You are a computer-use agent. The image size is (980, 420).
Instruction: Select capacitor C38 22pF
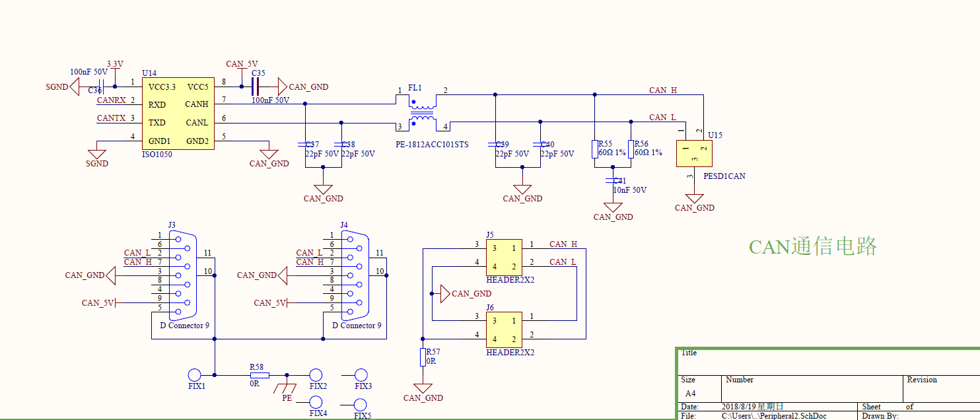pyautogui.click(x=341, y=143)
